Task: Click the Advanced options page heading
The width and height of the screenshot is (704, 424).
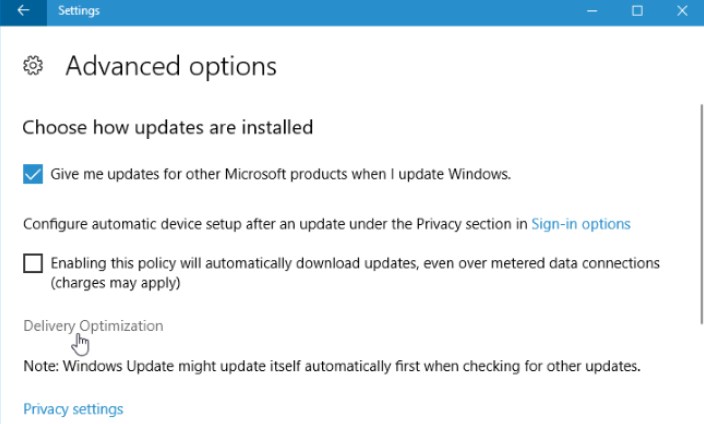Action: click(x=171, y=67)
